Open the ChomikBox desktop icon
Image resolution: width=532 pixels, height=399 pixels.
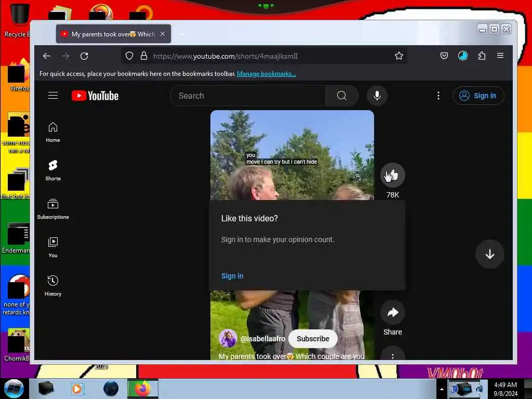click(17, 344)
